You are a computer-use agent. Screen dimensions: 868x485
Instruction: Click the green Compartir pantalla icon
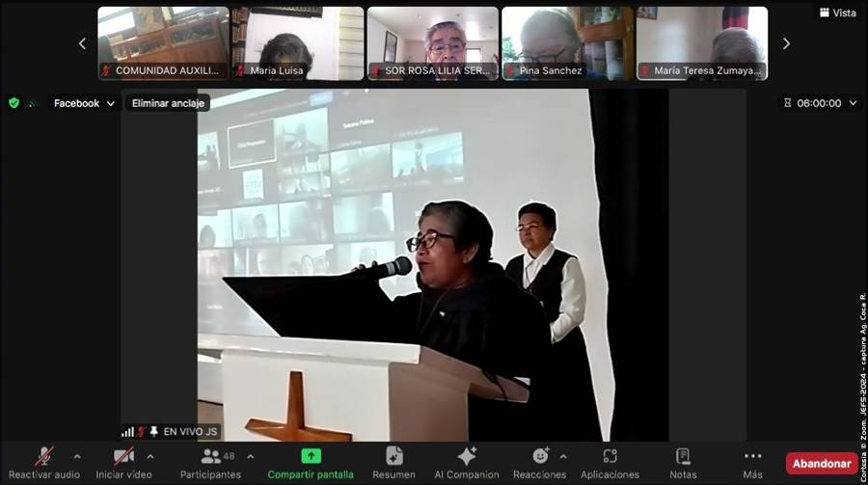(312, 456)
